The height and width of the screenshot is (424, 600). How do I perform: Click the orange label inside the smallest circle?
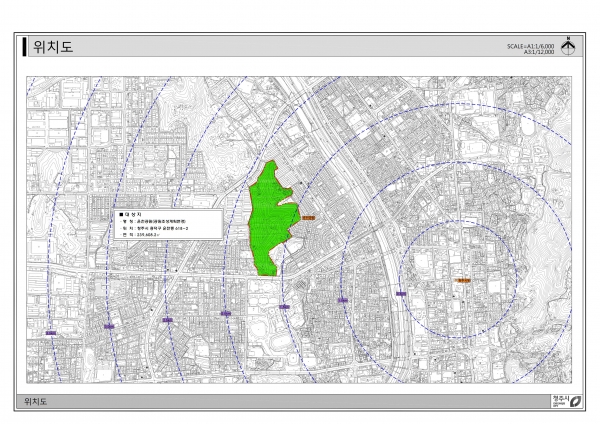[x=463, y=281]
